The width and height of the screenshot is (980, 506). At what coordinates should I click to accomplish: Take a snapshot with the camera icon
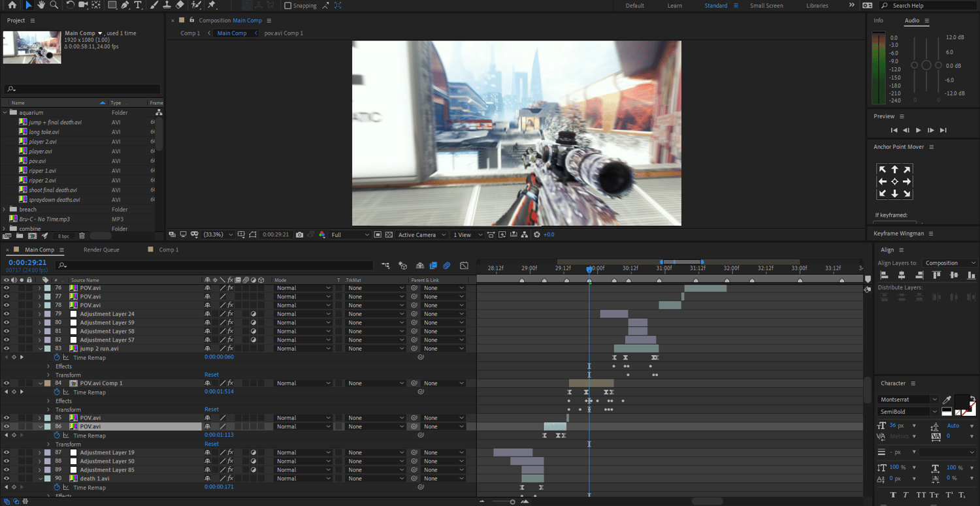[299, 234]
